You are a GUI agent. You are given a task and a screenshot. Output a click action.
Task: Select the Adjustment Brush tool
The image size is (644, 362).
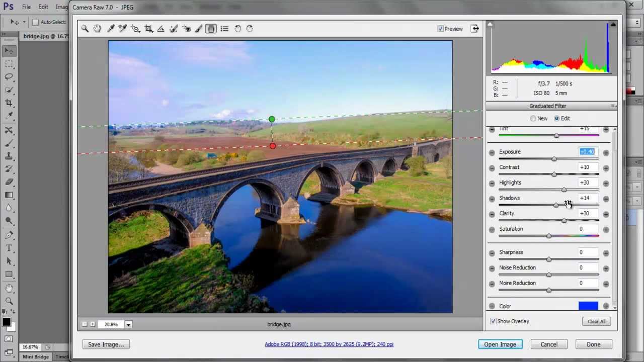[x=199, y=29]
